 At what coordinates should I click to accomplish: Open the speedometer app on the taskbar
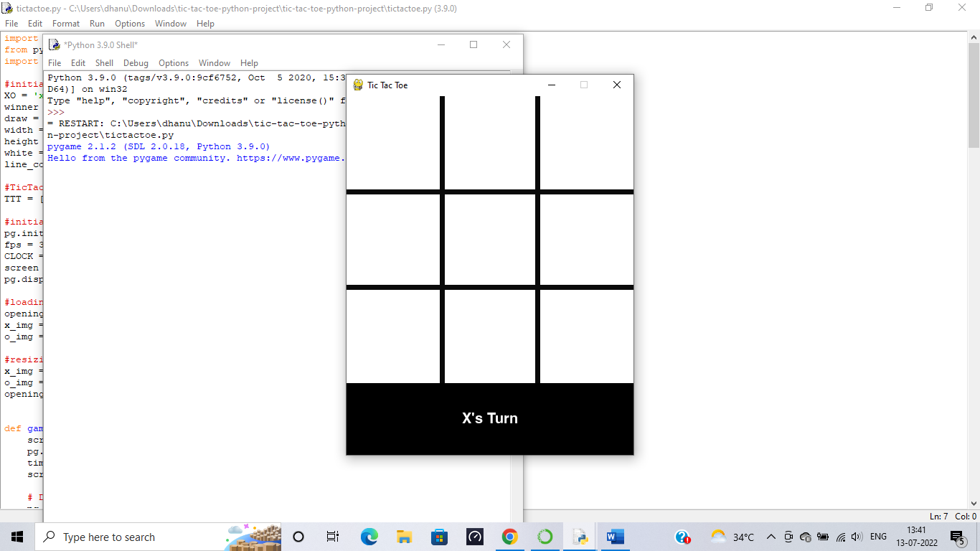474,537
